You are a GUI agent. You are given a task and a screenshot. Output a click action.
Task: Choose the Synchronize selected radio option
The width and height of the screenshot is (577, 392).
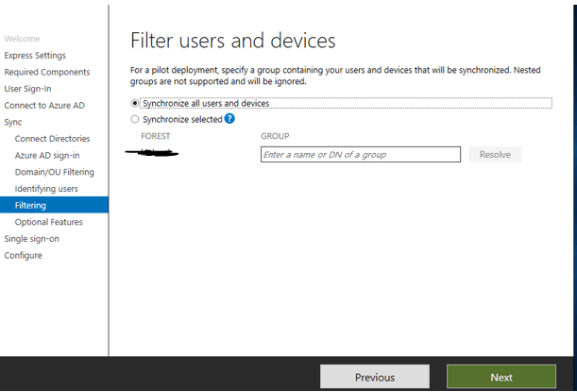click(x=135, y=120)
